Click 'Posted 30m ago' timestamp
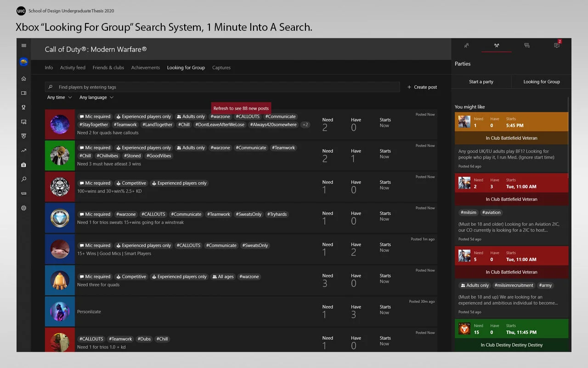This screenshot has width=588, height=368. coord(422,302)
